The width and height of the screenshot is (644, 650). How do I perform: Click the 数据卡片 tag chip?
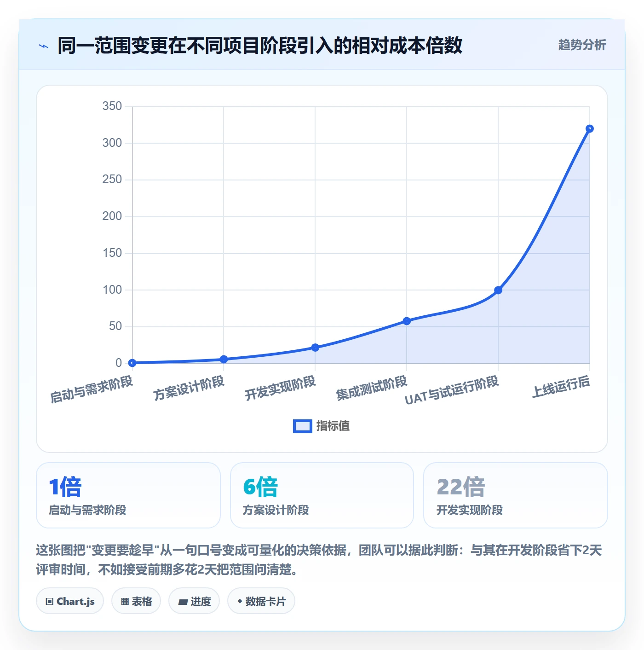(x=261, y=601)
